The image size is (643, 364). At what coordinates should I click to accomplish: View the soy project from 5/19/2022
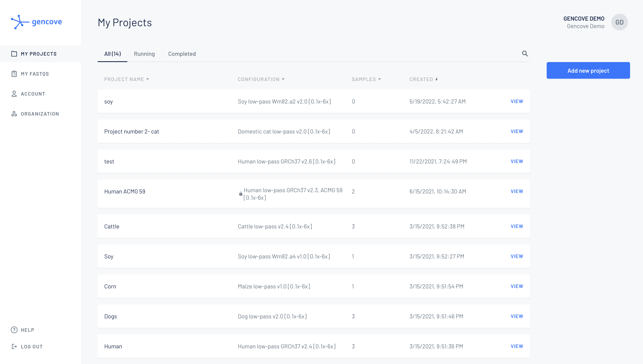517,101
